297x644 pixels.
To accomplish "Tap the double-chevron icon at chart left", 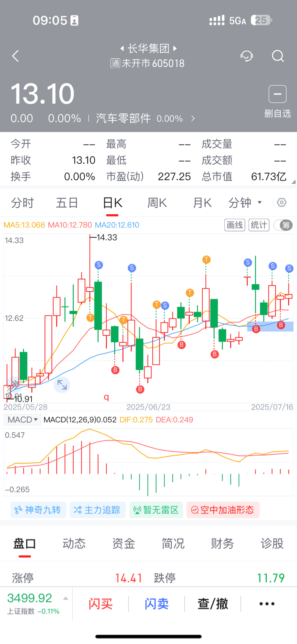I will pyautogui.click(x=14, y=384).
